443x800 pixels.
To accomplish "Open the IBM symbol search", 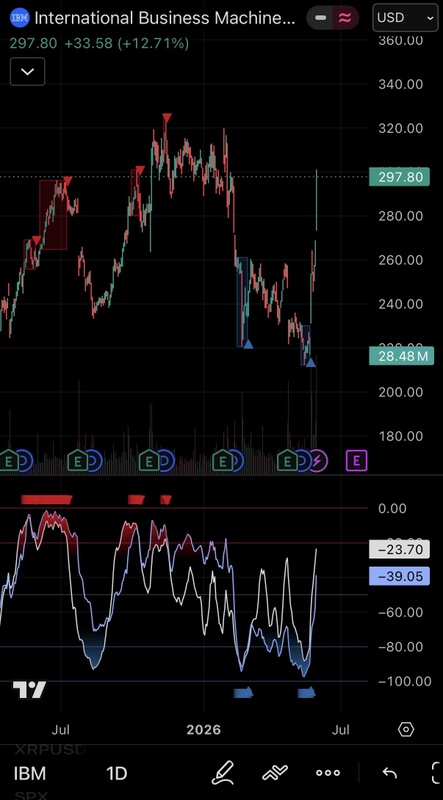I will [30, 773].
